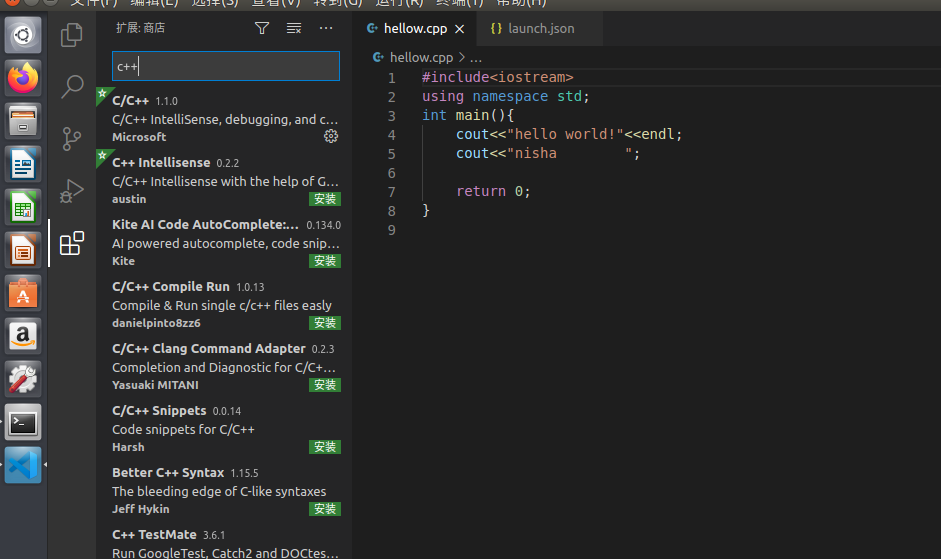Open the C/C++ Microsoft extension entry
This screenshot has height=559, width=941.
pyautogui.click(x=224, y=118)
